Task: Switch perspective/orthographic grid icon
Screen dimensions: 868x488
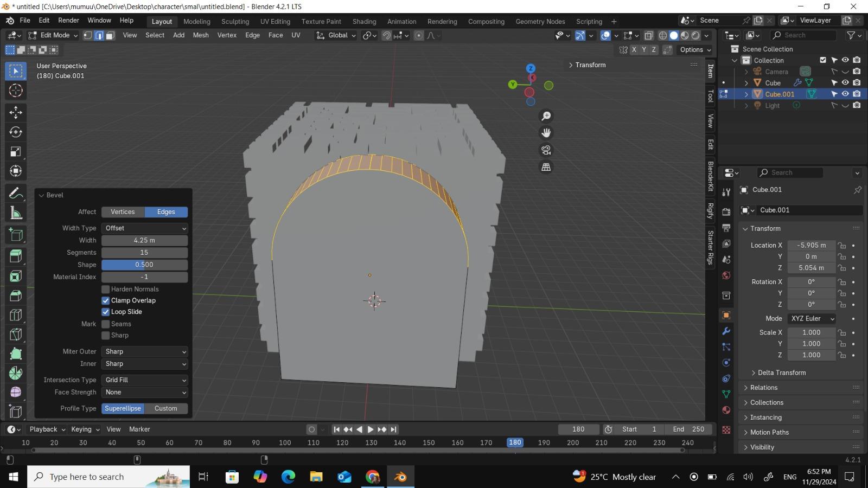Action: coord(546,167)
